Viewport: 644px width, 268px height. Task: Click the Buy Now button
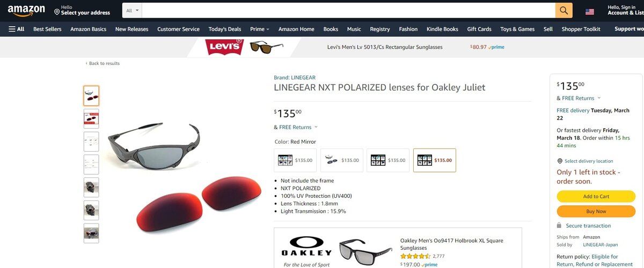(x=596, y=211)
